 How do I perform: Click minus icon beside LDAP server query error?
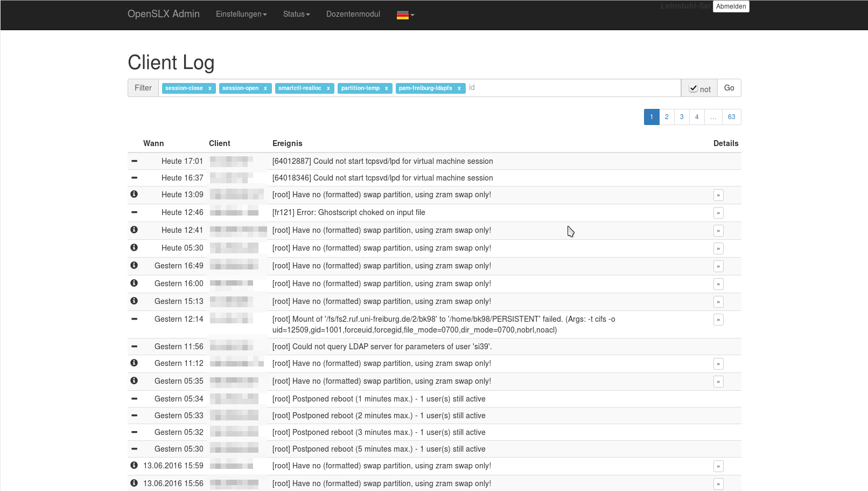(134, 346)
